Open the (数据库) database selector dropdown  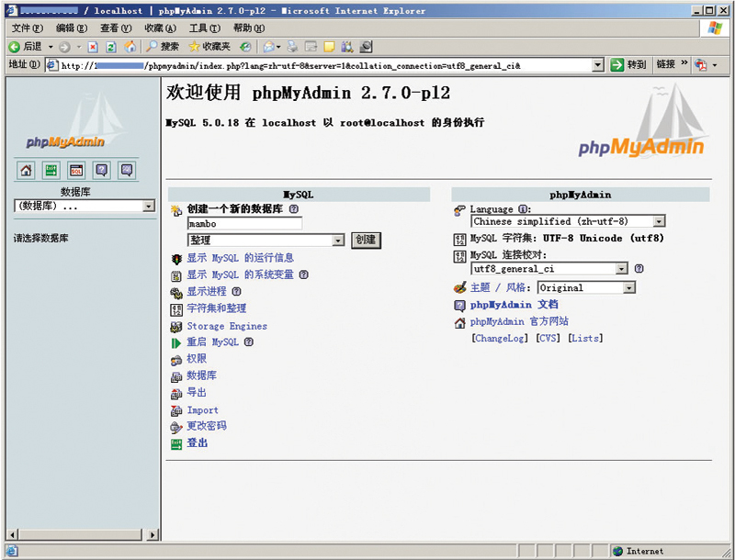(x=85, y=206)
